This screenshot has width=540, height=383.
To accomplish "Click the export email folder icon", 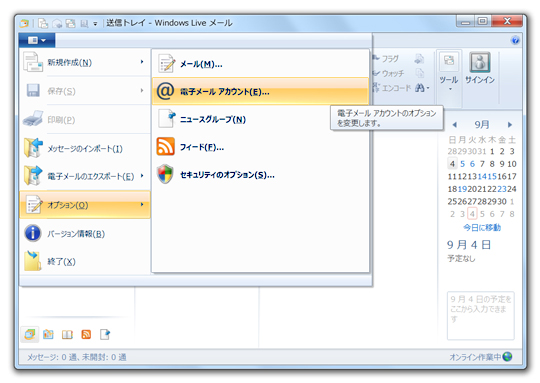I will pyautogui.click(x=33, y=176).
